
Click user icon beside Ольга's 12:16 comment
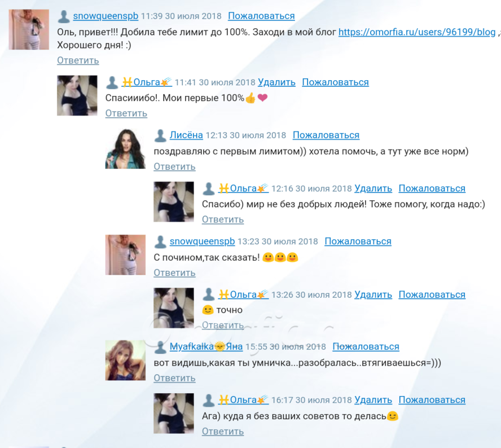coord(209,189)
